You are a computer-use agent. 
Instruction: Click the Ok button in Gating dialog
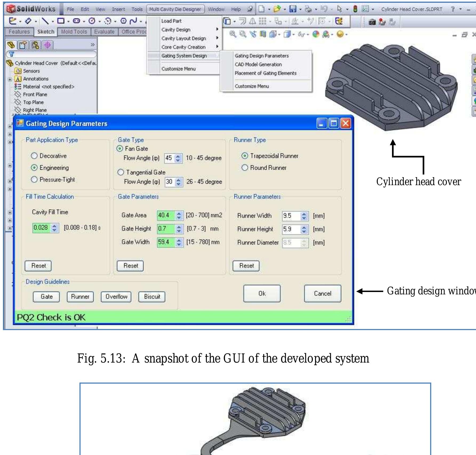point(262,294)
